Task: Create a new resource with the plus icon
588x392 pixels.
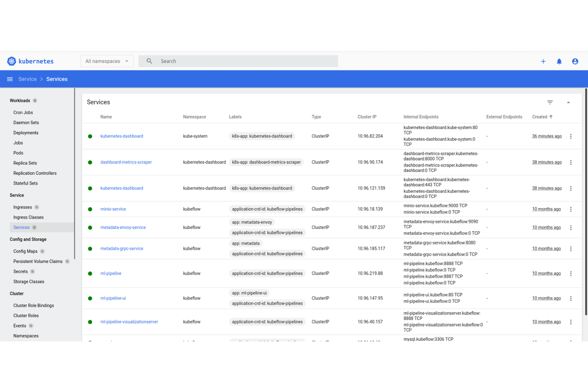Action: (x=543, y=62)
